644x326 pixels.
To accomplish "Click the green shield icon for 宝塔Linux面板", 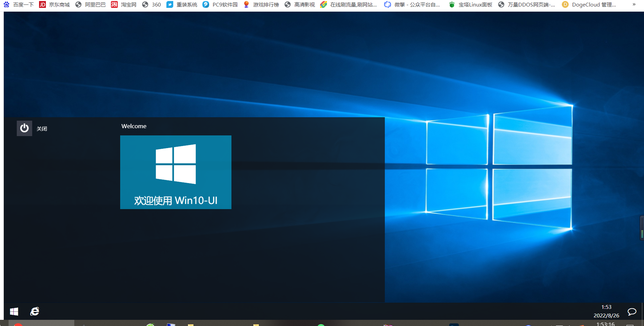I will (x=452, y=4).
